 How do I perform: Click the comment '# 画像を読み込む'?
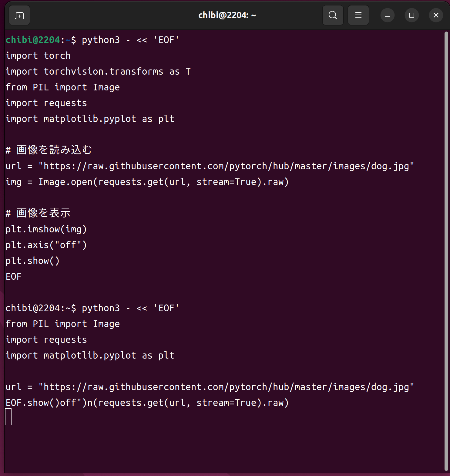[49, 150]
